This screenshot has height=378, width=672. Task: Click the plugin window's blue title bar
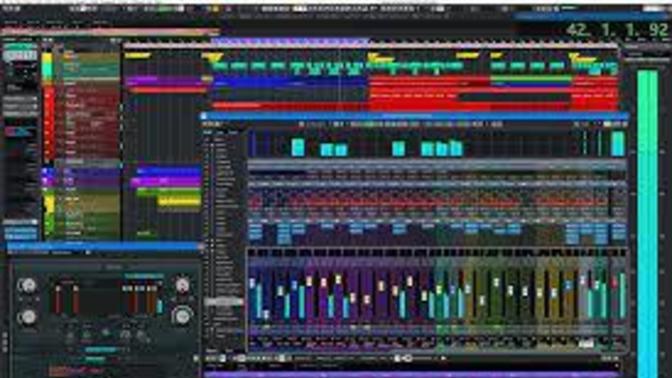click(x=104, y=246)
